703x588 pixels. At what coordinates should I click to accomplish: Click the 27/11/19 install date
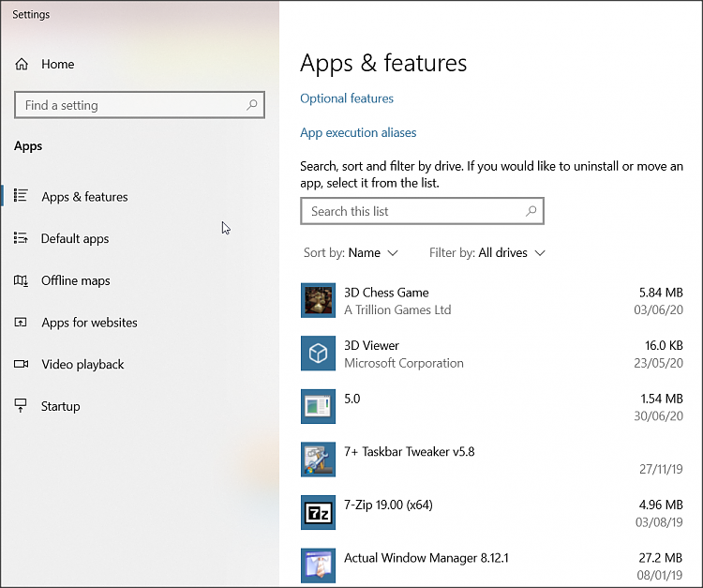[661, 469]
